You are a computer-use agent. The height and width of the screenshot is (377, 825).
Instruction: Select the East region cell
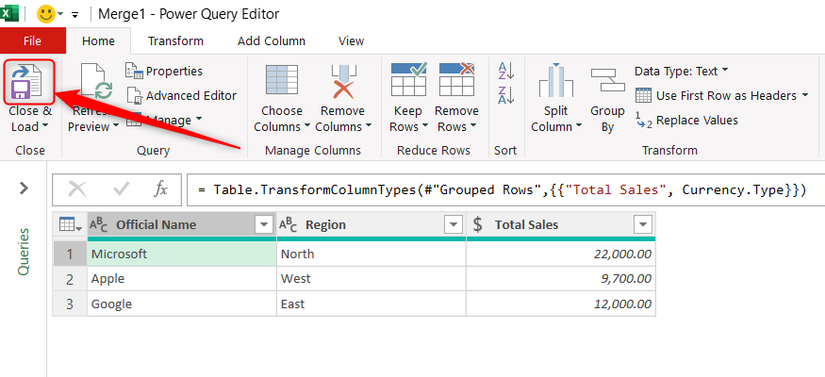point(371,304)
